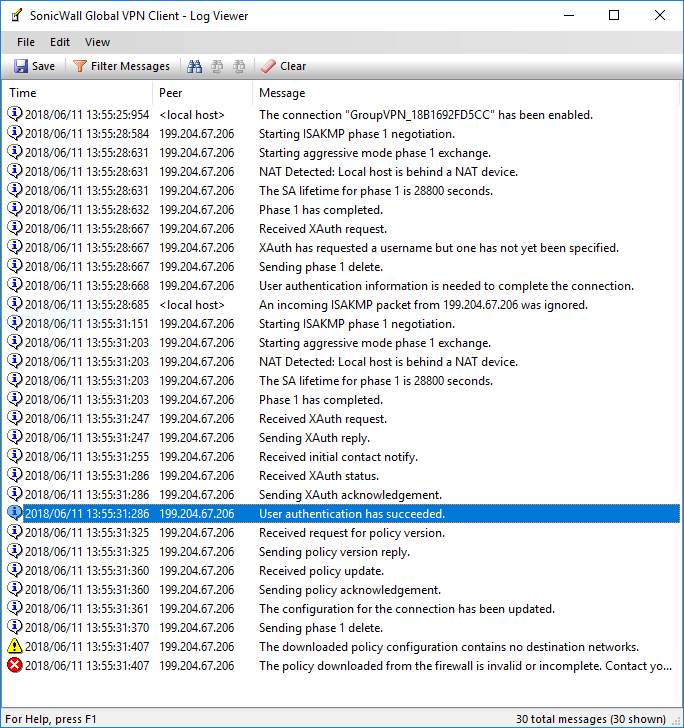Click info icon of 'configuration has been updated' row
The image size is (684, 728).
point(14,608)
